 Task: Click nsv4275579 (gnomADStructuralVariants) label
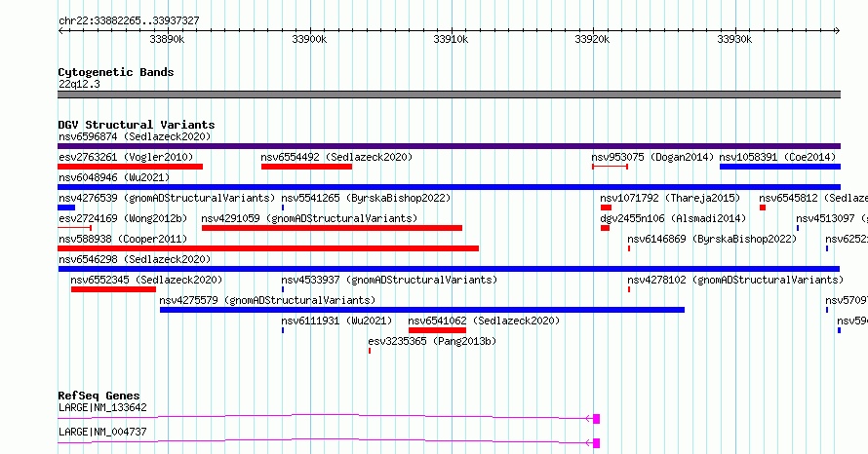tap(267, 300)
